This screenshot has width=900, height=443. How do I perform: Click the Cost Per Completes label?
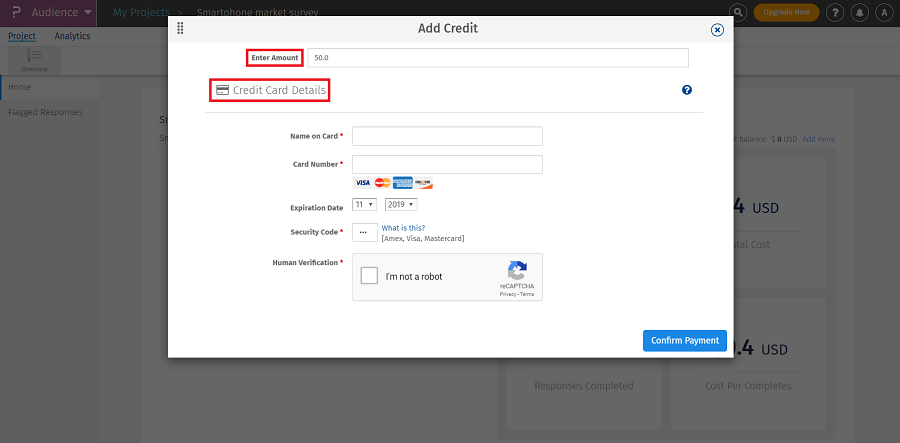[748, 386]
